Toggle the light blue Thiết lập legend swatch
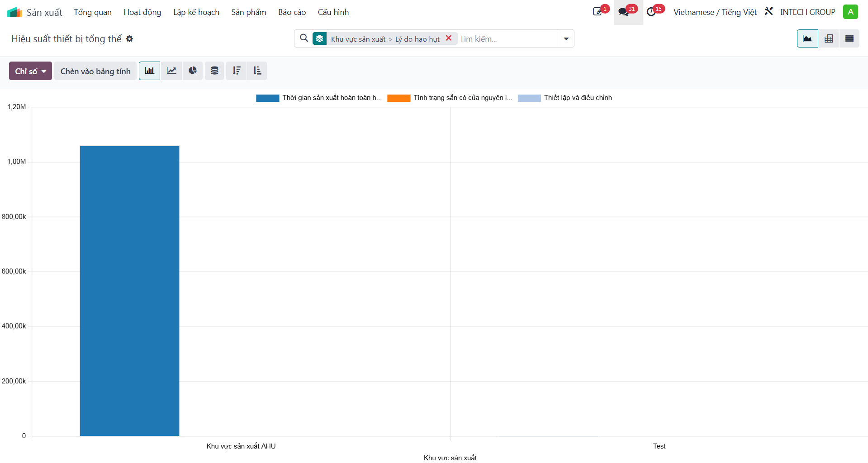868x463 pixels. 529,98
